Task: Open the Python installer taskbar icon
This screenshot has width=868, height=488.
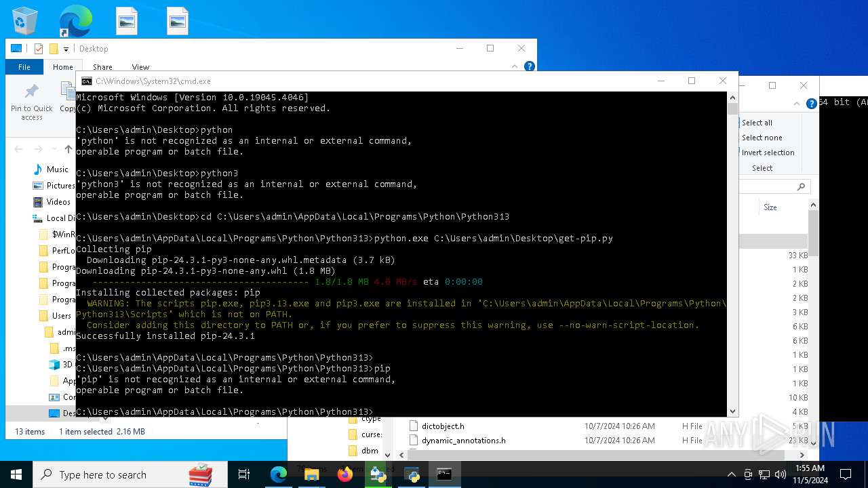Action: pyautogui.click(x=378, y=474)
